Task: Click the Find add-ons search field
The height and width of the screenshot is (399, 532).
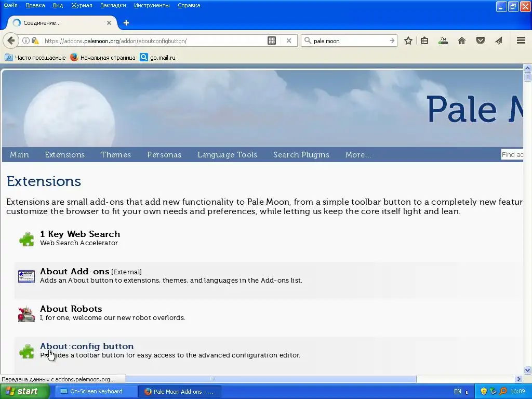Action: pyautogui.click(x=512, y=155)
